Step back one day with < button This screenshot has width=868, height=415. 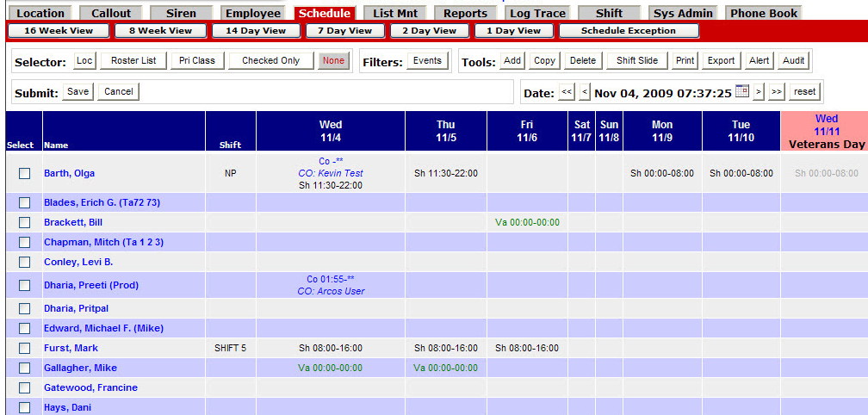point(586,92)
